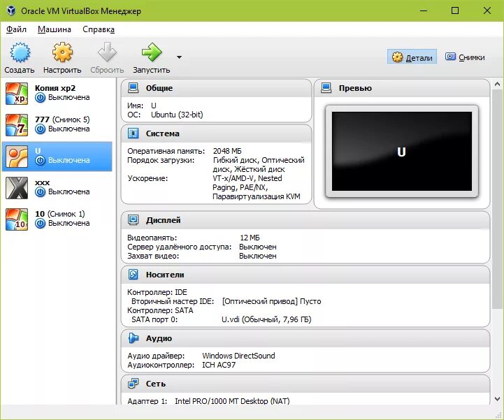Open the Файл menu
This screenshot has height=420, width=504.
[x=16, y=29]
